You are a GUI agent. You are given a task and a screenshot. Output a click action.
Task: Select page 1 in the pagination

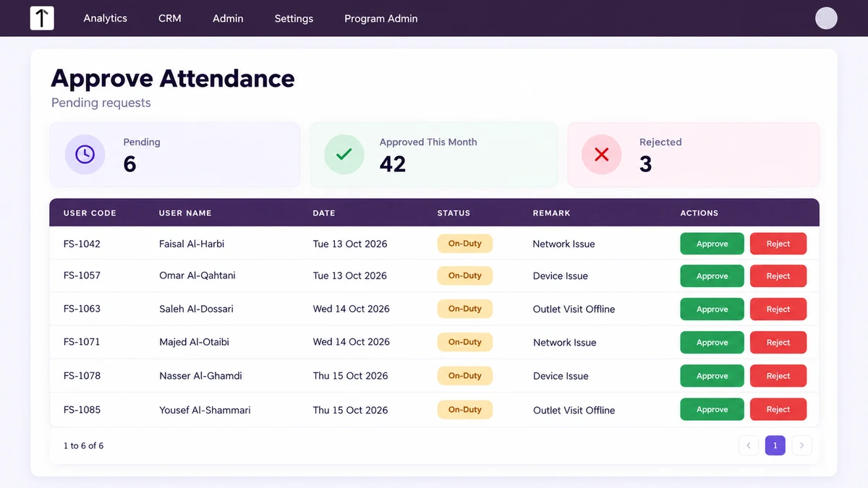click(x=775, y=445)
